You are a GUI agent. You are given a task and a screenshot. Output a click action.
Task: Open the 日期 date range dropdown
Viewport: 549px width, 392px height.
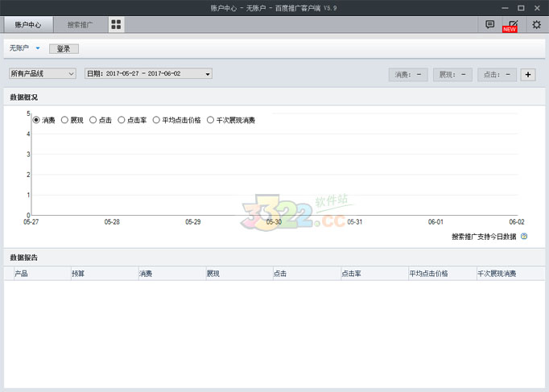tap(149, 74)
